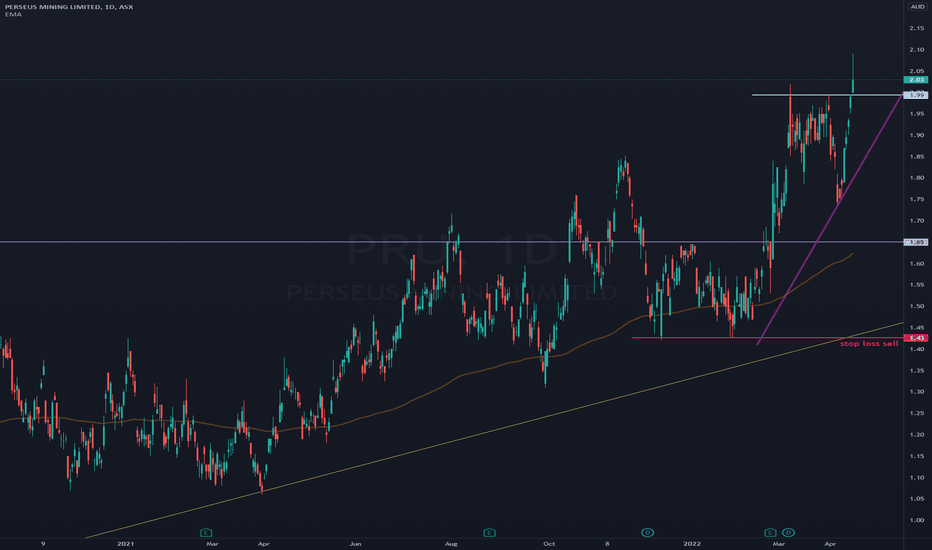Select the EMA indicator label
Viewport: 932px width, 550px height.
click(x=12, y=14)
